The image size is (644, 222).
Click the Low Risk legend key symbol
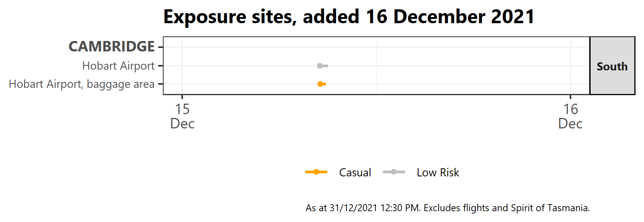tap(394, 172)
